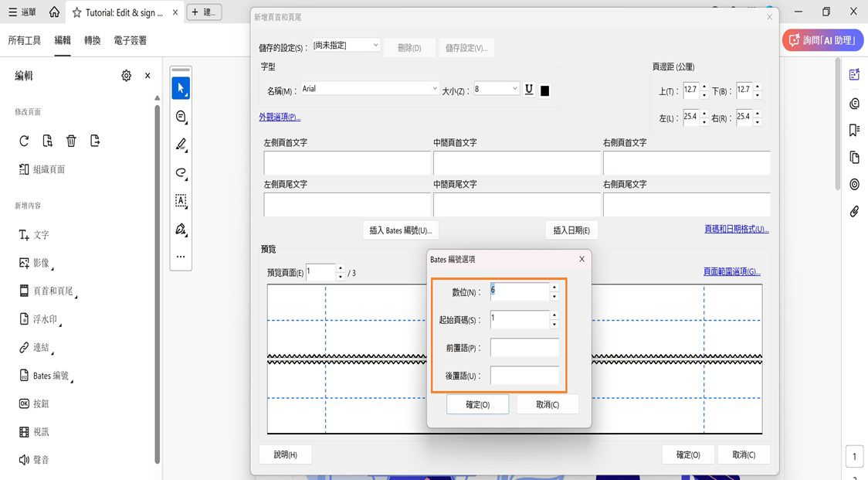This screenshot has width=868, height=480.
Task: Open the Bates 編號 sidebar option
Action: coord(46,376)
